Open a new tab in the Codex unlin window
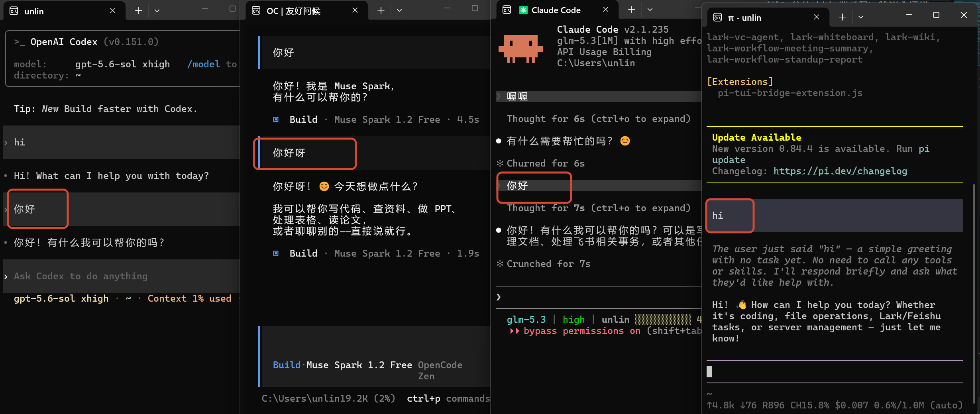The width and height of the screenshot is (980, 414). pos(138,11)
